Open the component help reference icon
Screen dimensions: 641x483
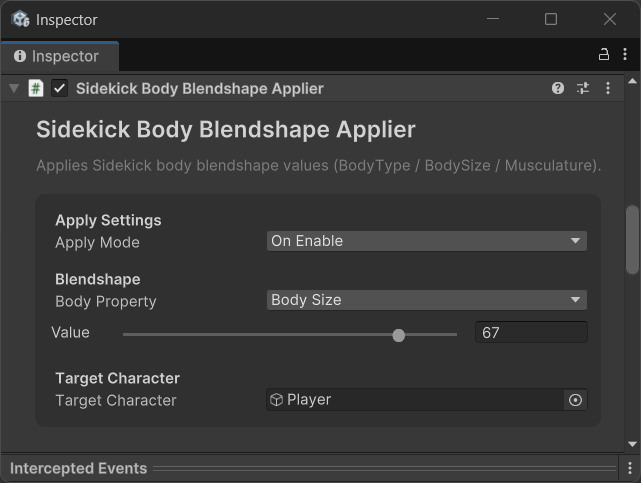coord(558,89)
